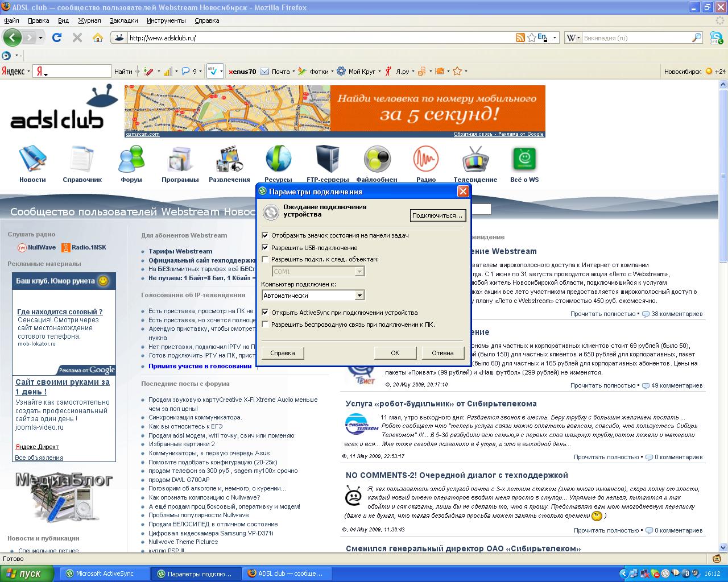Open 'Примите участие в голосовании' link
Image resolution: width=728 pixels, height=582 pixels.
[x=200, y=366]
